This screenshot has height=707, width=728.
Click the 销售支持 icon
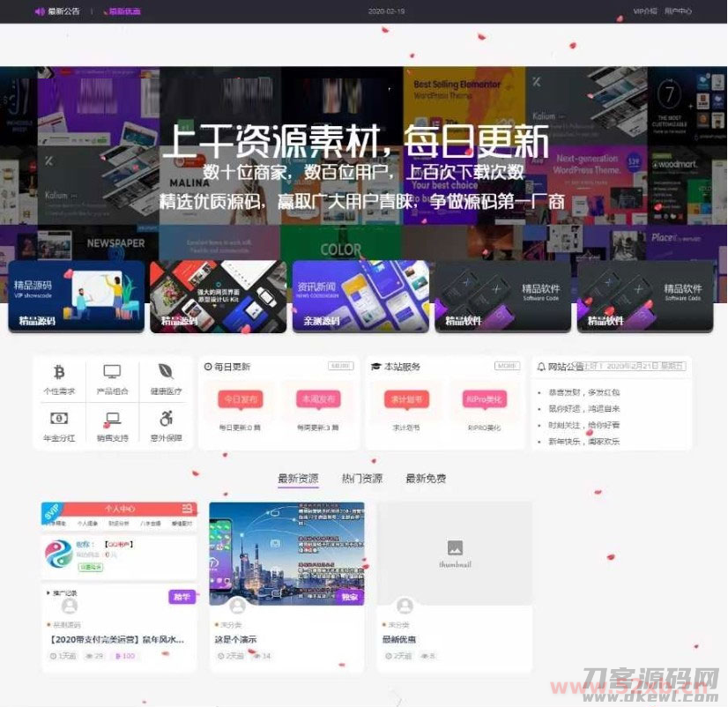tap(112, 419)
